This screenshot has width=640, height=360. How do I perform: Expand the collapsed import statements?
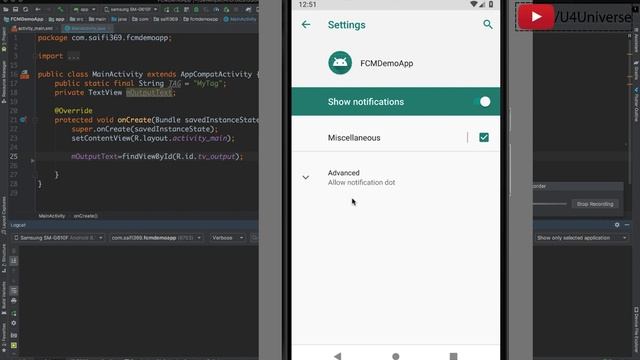tap(74, 56)
